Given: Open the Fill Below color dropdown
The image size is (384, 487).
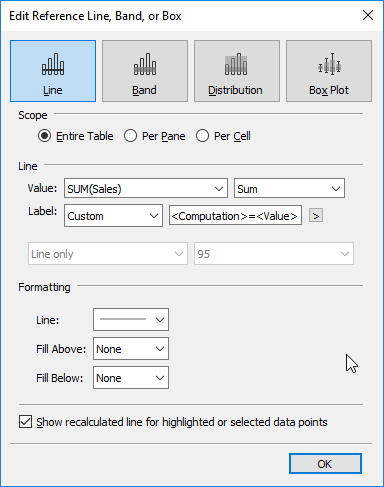Looking at the screenshot, I should coord(131,378).
